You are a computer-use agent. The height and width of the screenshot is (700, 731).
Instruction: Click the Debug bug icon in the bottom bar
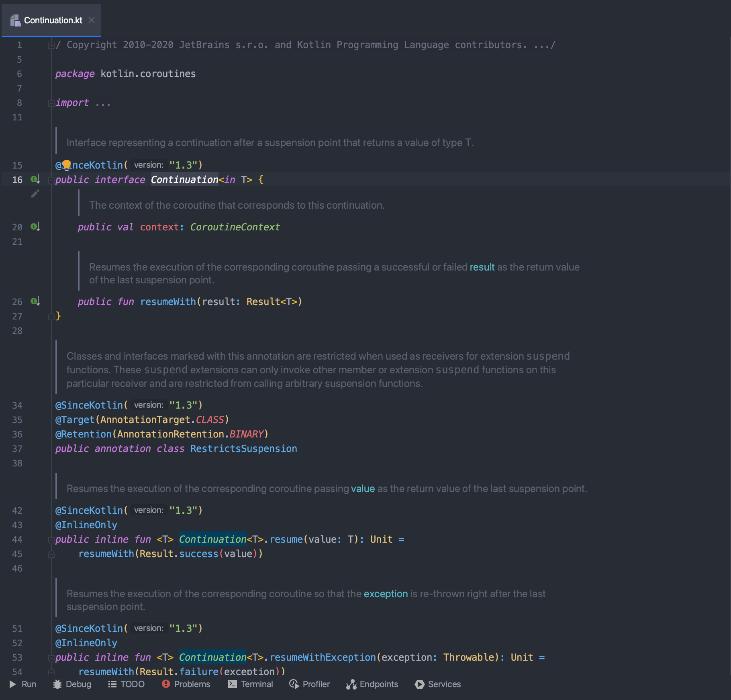pos(57,684)
